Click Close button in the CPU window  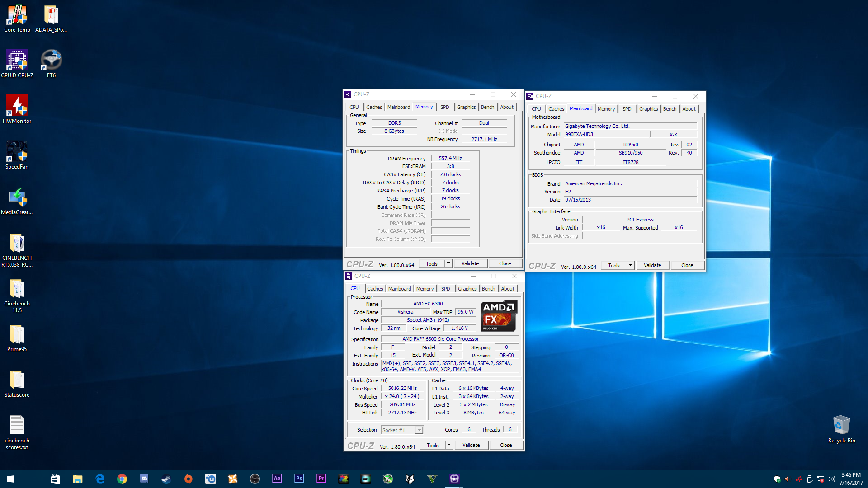[506, 445]
